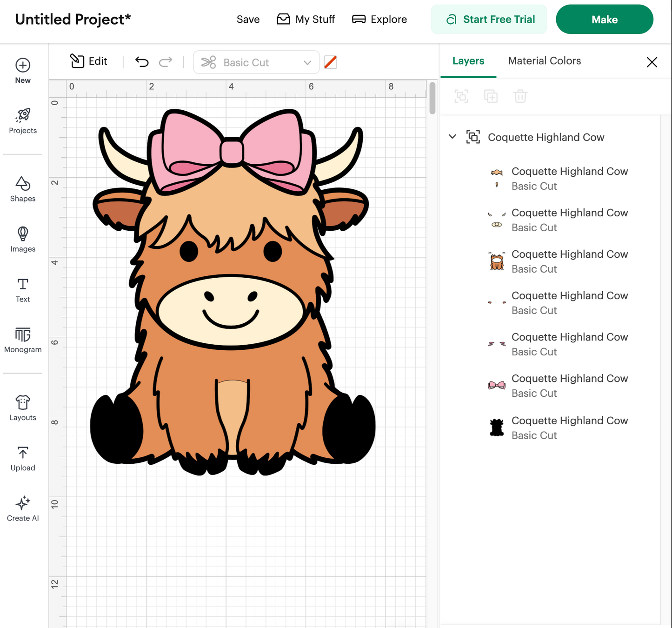Image resolution: width=672 pixels, height=628 pixels.
Task: Select the hair fringe layer thumbnail
Action: pos(497,178)
